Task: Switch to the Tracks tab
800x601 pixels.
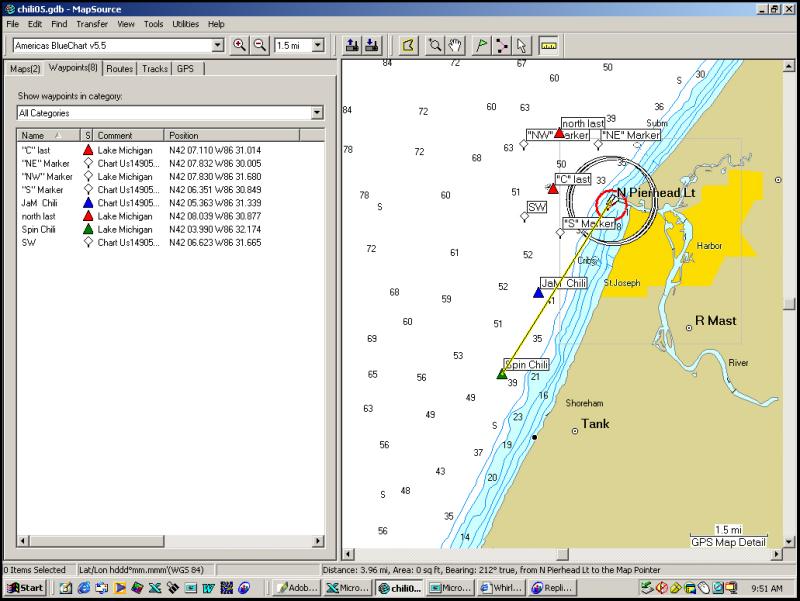Action: pyautogui.click(x=154, y=69)
